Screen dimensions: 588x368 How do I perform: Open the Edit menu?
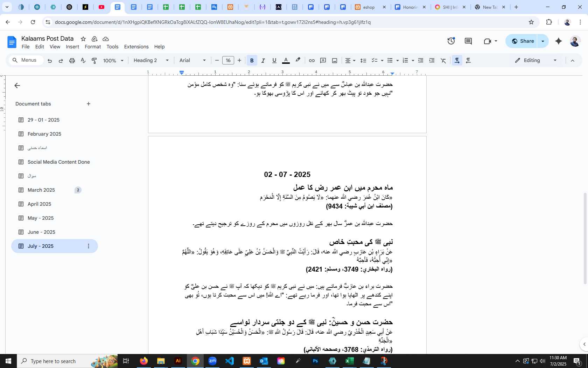[x=40, y=47]
